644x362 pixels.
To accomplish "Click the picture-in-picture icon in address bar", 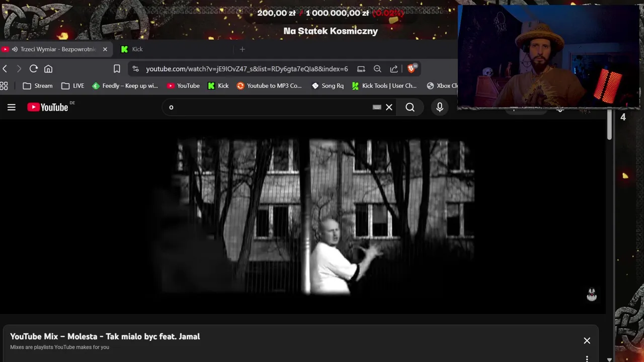I will coord(361,69).
